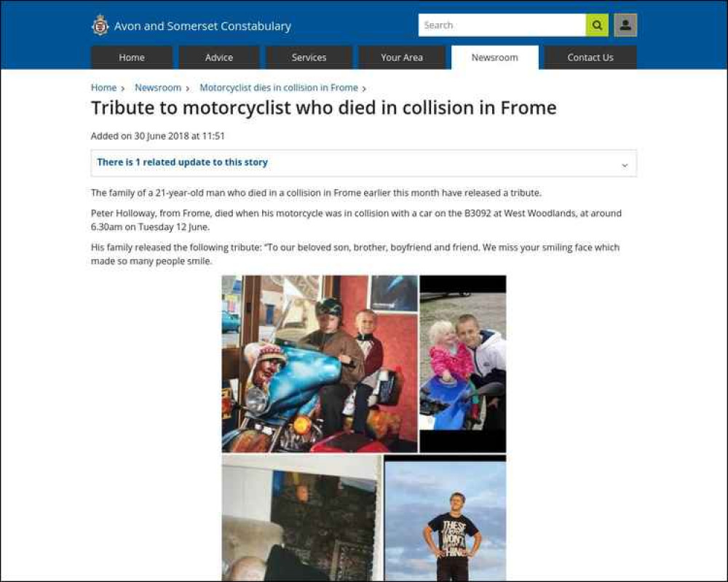Open the Contact Us tab
This screenshot has width=728, height=582.
pyautogui.click(x=590, y=57)
